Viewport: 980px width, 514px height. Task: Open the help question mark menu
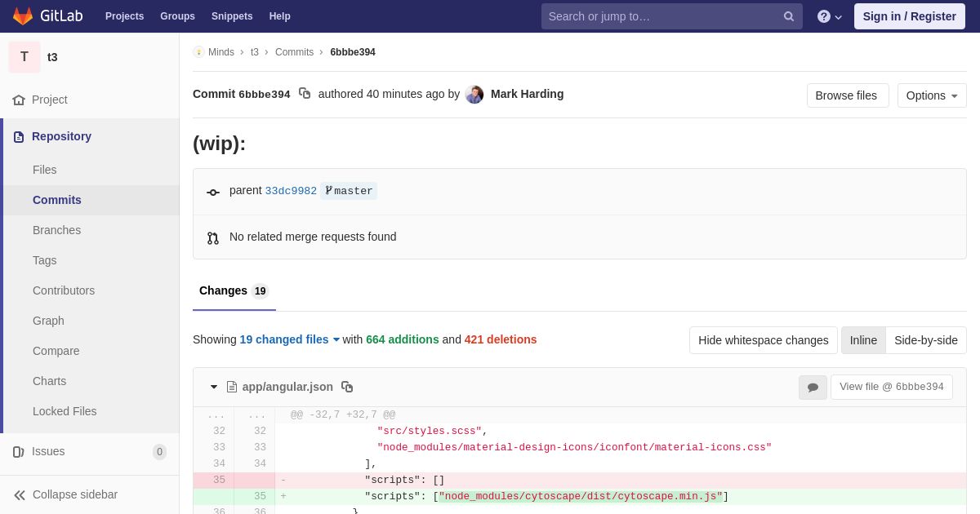click(x=829, y=16)
